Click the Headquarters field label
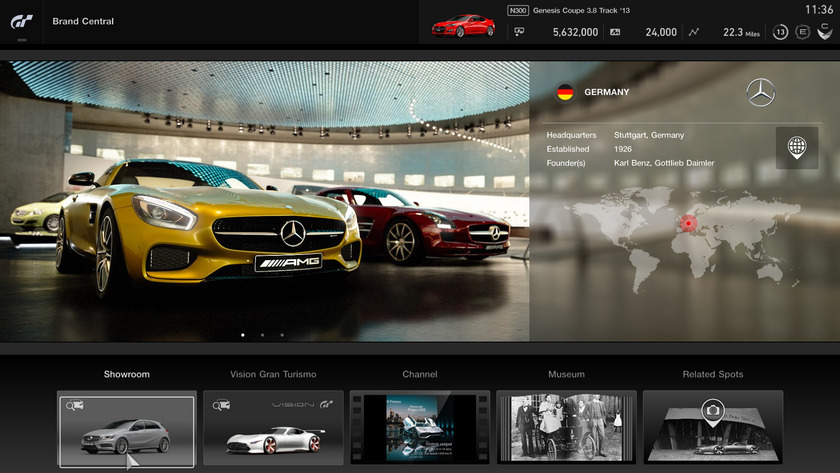Viewport: 840px width, 473px height. (x=571, y=135)
